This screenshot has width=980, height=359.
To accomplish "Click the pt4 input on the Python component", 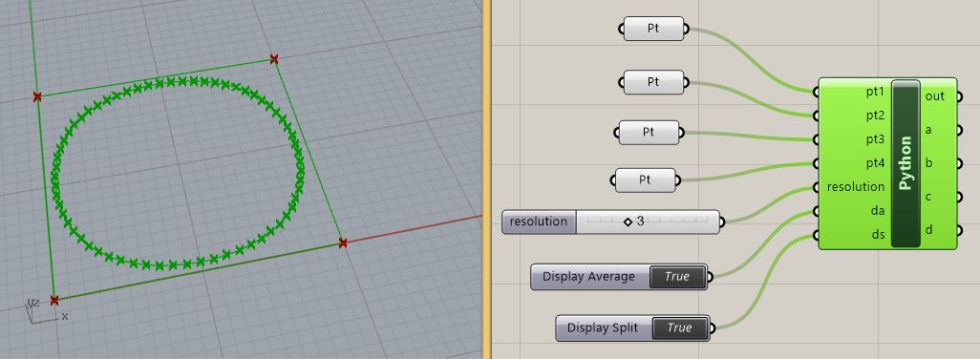I will click(x=875, y=163).
